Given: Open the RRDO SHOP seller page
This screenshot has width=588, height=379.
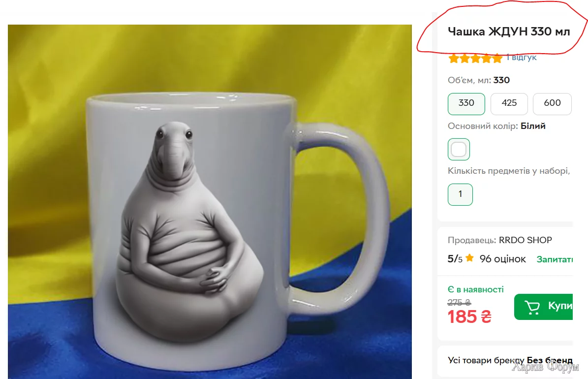Looking at the screenshot, I should pyautogui.click(x=525, y=240).
